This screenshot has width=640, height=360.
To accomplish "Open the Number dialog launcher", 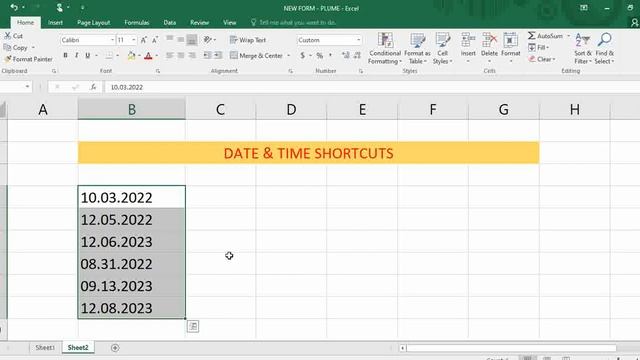I will point(361,71).
